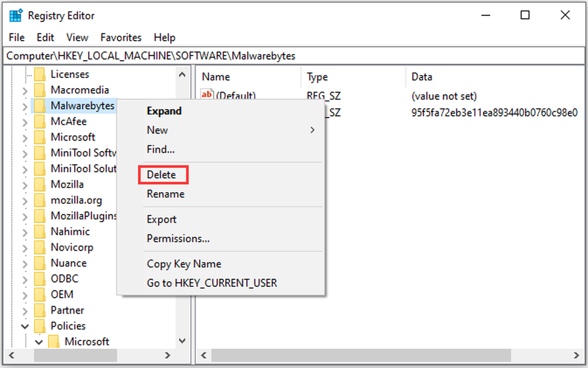Select the Nuance key label
Screen dimensions: 588x368
tap(69, 263)
